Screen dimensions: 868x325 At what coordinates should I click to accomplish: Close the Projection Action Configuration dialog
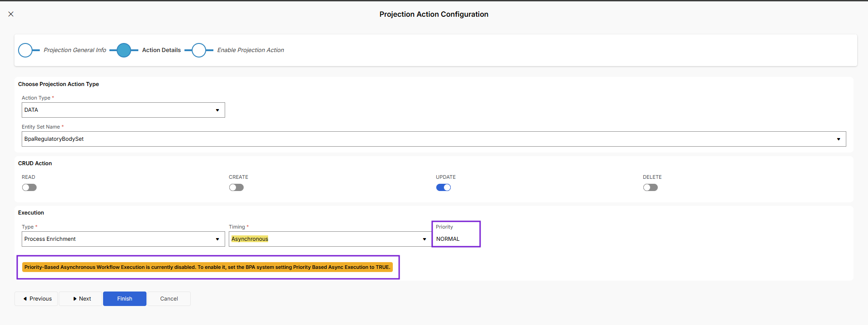[11, 14]
